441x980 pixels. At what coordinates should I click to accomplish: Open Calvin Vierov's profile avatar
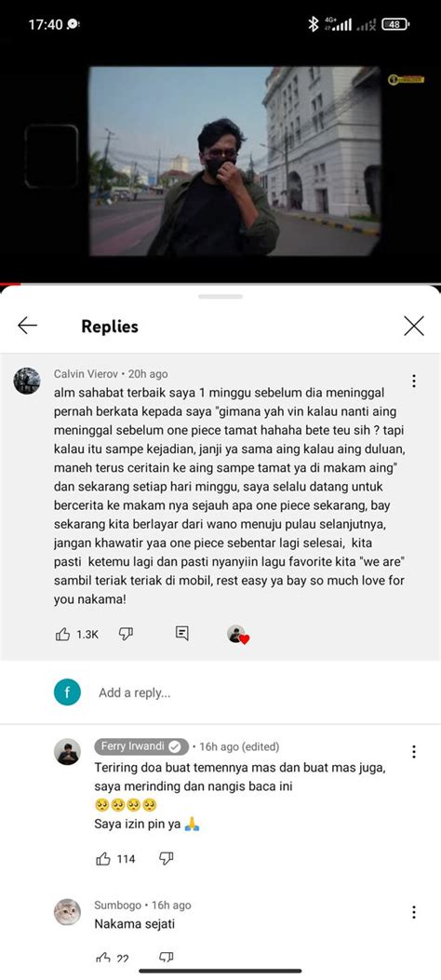pyautogui.click(x=27, y=381)
